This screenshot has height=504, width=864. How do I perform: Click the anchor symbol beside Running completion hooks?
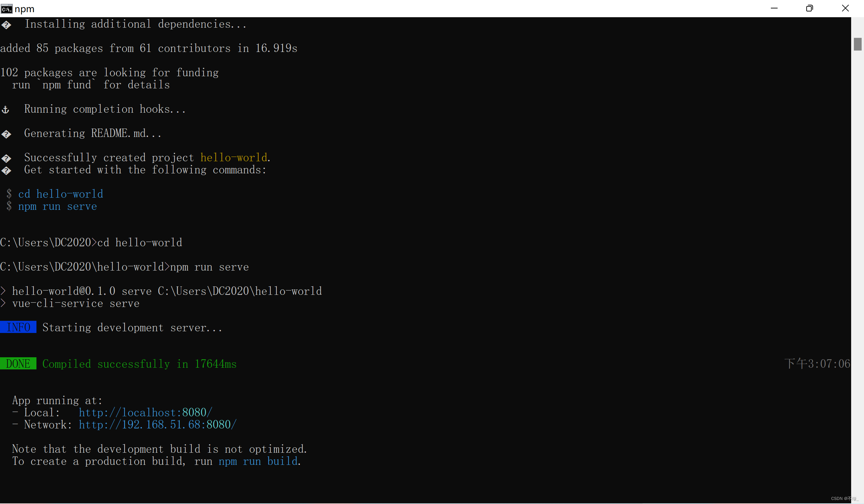click(x=5, y=110)
